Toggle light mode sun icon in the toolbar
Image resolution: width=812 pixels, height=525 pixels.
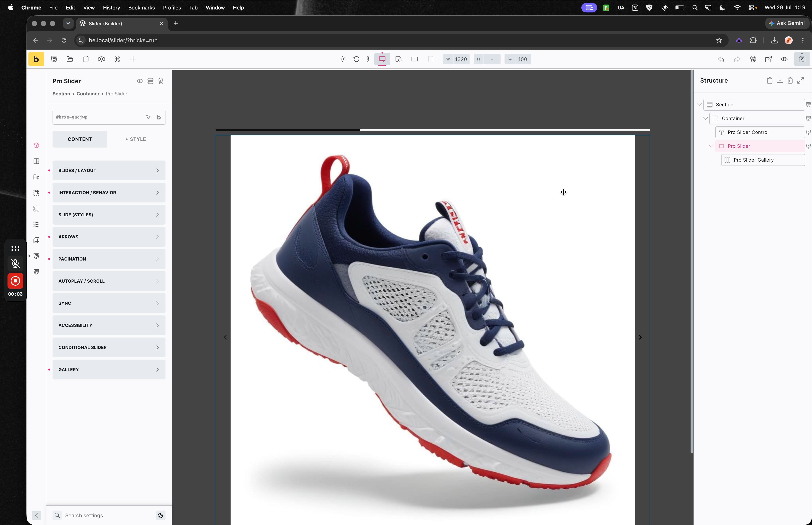click(342, 59)
